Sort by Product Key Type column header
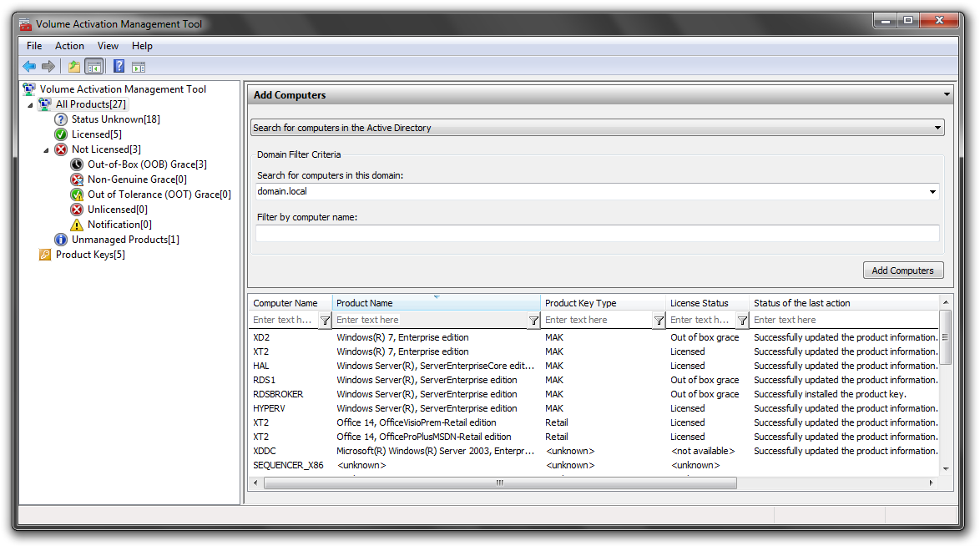 (x=604, y=303)
